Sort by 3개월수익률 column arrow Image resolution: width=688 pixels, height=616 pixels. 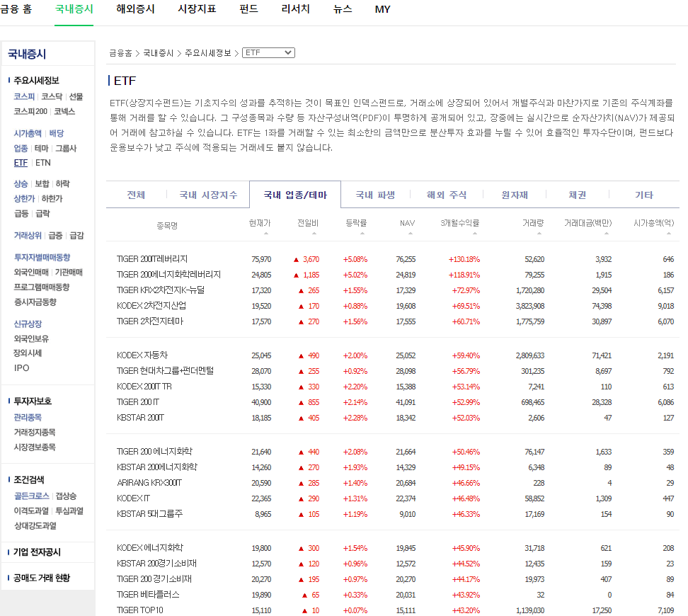click(x=475, y=234)
